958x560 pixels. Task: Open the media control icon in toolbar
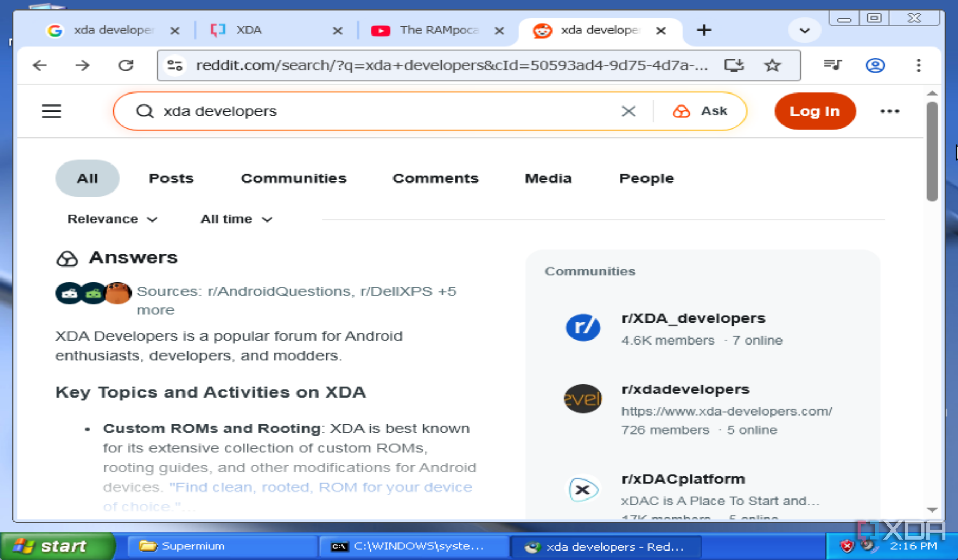tap(832, 65)
